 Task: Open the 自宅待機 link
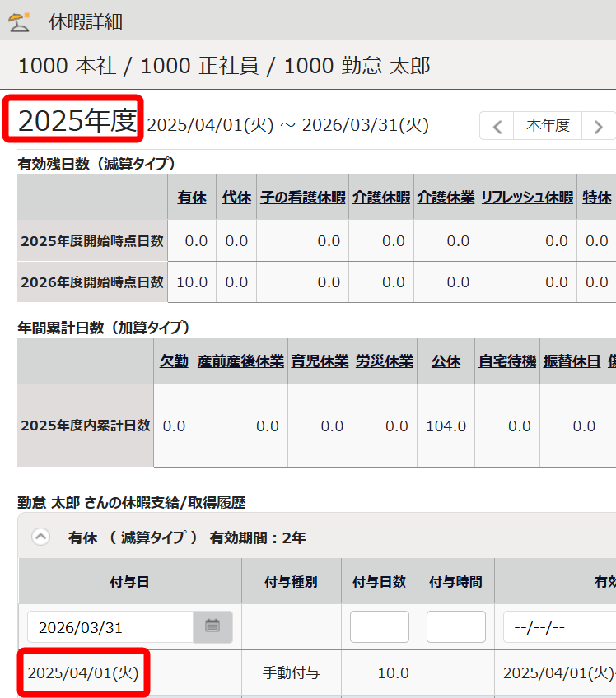[507, 361]
